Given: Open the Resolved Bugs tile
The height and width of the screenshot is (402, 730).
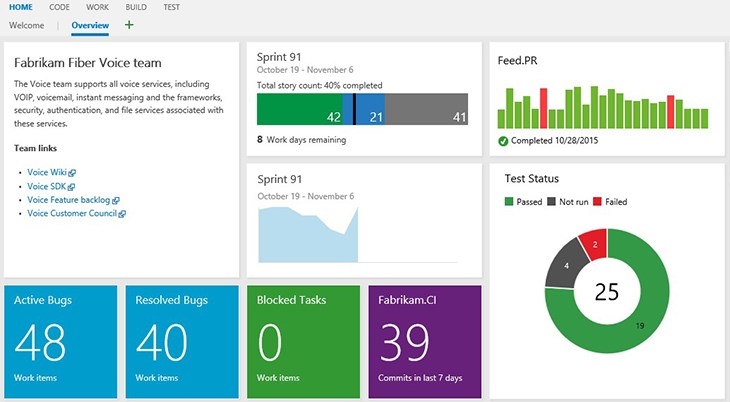Looking at the screenshot, I should pyautogui.click(x=182, y=342).
